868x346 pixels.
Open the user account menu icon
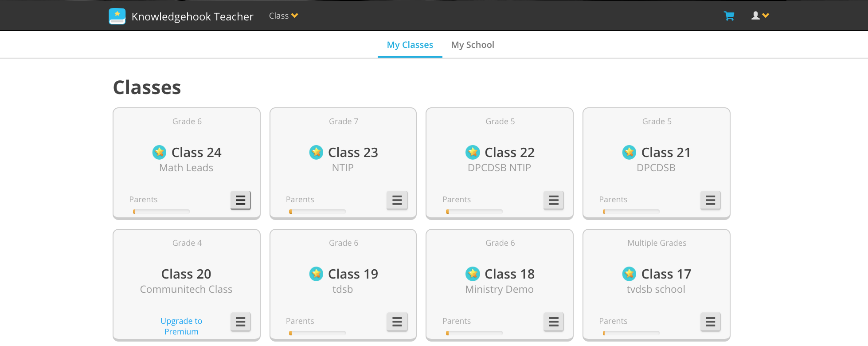760,16
